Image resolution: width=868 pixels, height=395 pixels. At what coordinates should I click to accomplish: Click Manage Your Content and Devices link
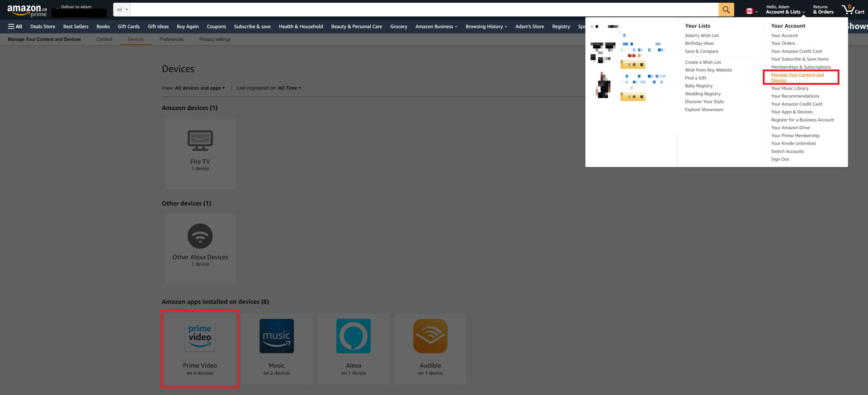pyautogui.click(x=797, y=77)
